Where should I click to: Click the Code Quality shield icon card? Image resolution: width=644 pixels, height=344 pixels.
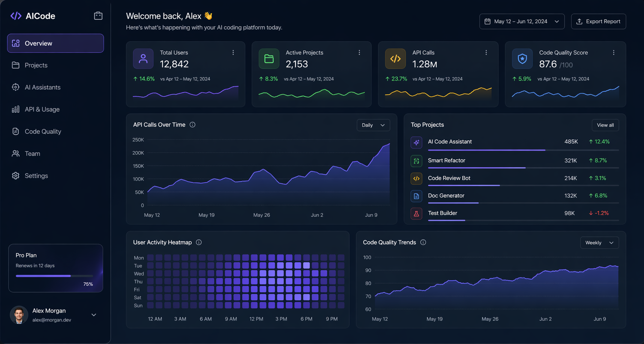click(x=522, y=59)
